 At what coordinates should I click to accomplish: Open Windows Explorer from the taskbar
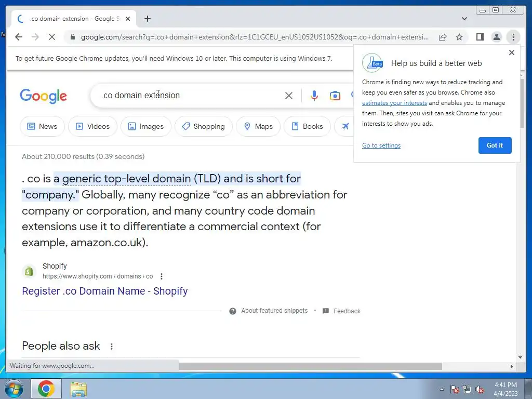[x=78, y=389]
